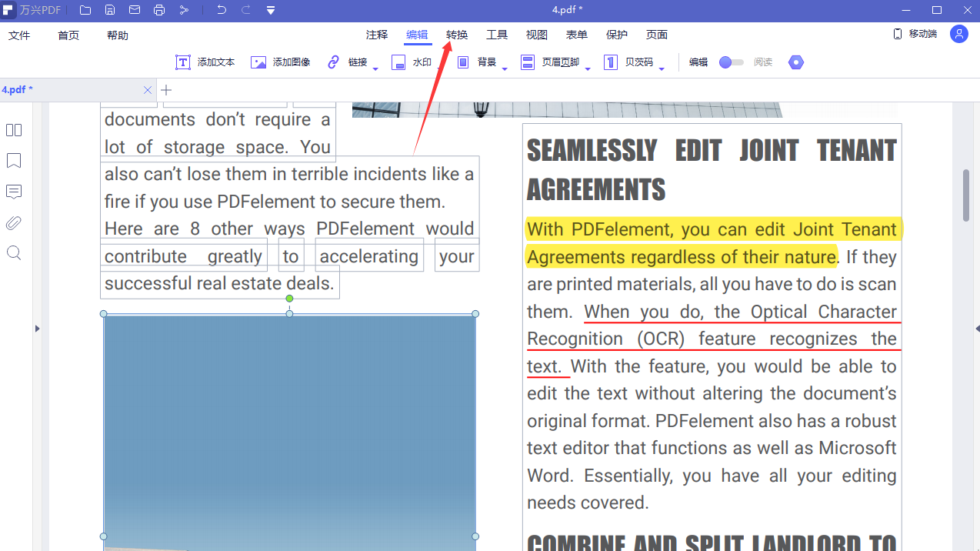
Task: Click the 水印 watermark tool
Action: [x=412, y=62]
